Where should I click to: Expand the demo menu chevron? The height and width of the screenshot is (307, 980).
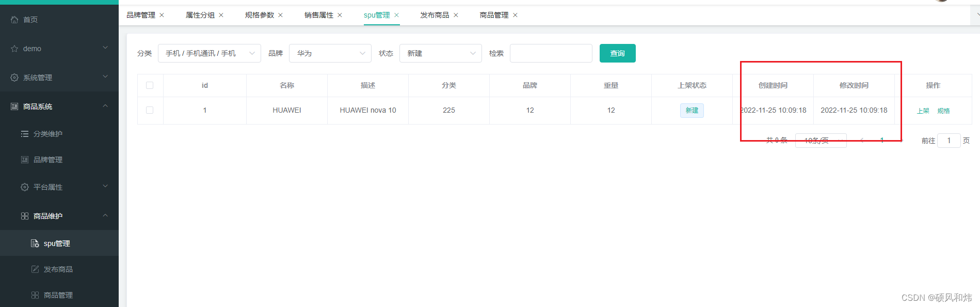[x=105, y=48]
